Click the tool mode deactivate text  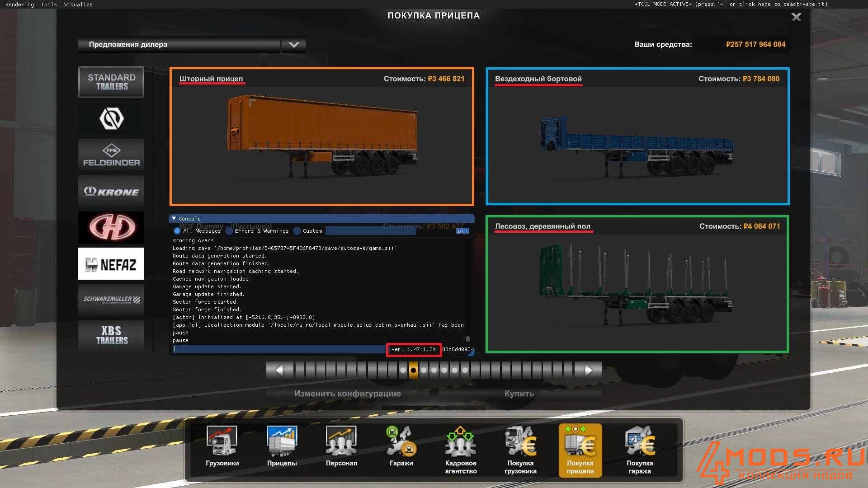[731, 4]
